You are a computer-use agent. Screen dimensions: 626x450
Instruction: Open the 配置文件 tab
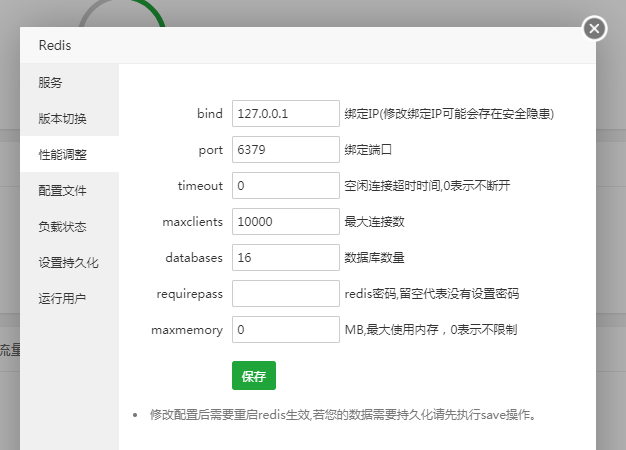(69, 190)
